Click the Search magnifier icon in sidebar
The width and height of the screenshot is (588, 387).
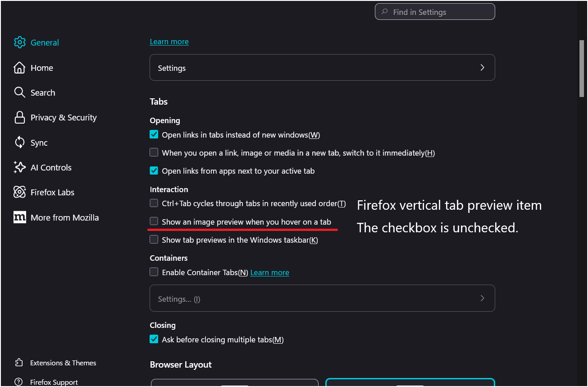coord(19,92)
